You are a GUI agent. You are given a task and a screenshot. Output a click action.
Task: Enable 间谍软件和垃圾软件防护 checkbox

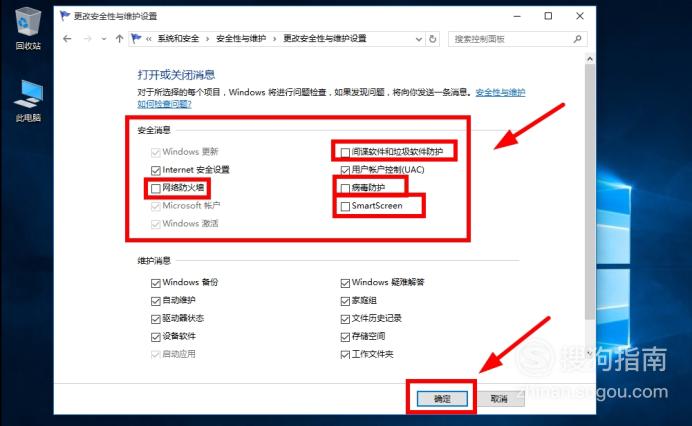(x=345, y=152)
